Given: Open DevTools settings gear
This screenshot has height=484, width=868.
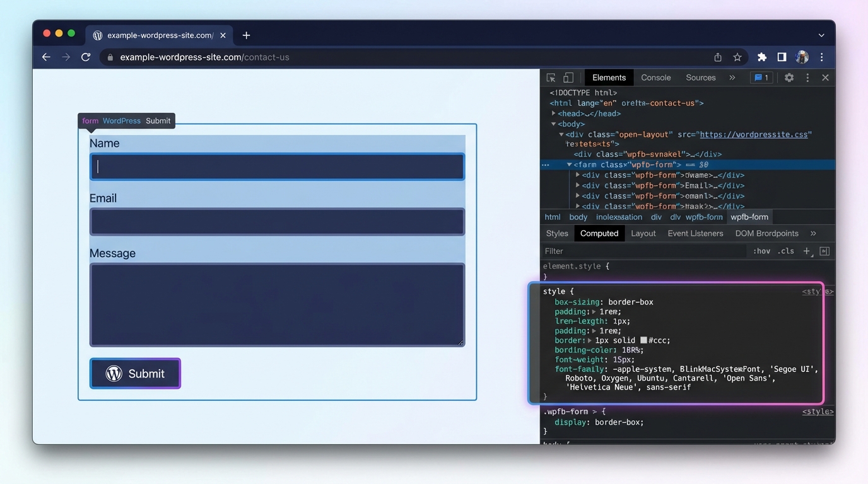Looking at the screenshot, I should point(789,77).
